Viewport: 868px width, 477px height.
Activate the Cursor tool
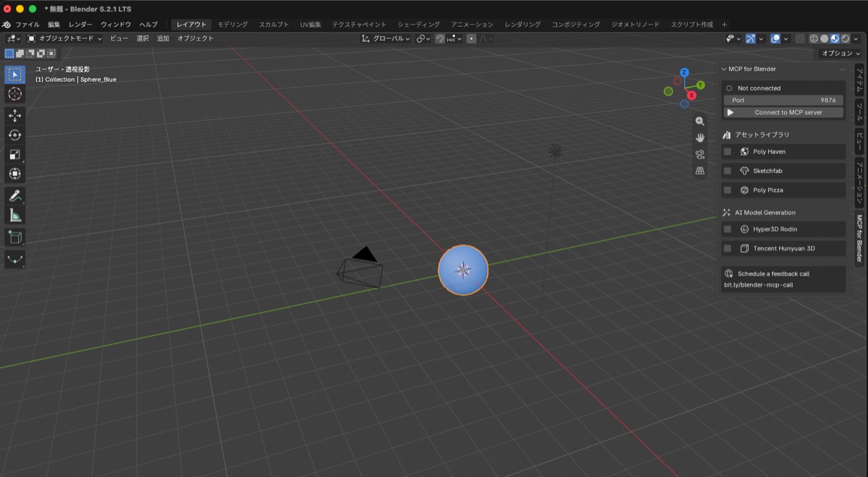pos(14,94)
